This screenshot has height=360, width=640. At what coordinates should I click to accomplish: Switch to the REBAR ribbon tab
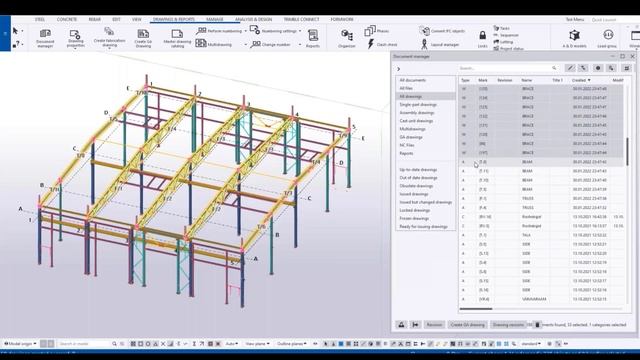coord(94,19)
